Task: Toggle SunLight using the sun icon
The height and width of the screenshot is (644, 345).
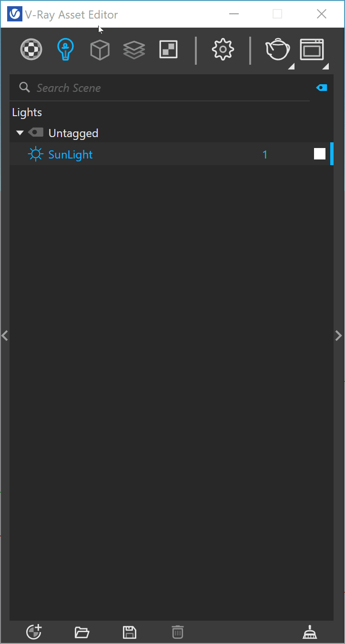Action: (36, 154)
